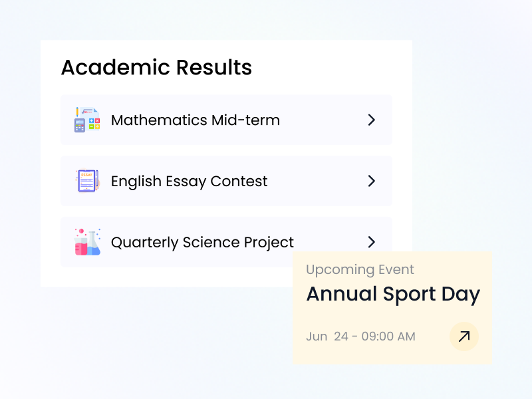
Task: Click the Jun 24 date text
Action: coord(327,336)
